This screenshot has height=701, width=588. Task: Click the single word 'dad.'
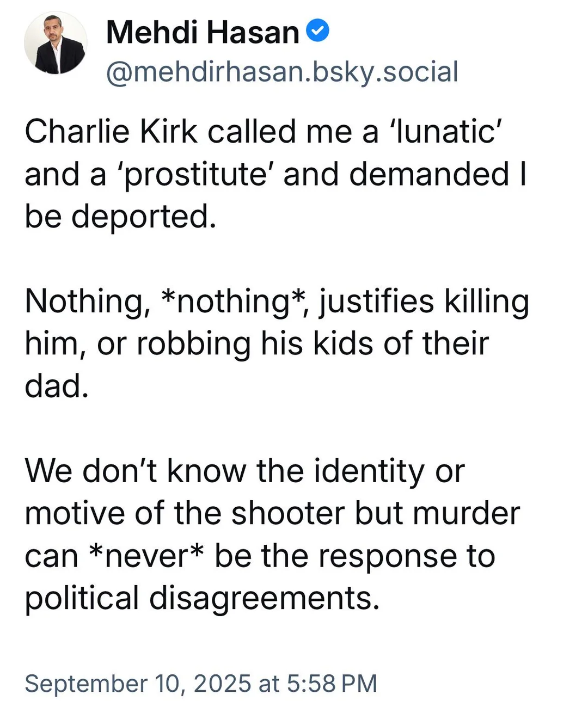[x=56, y=386]
